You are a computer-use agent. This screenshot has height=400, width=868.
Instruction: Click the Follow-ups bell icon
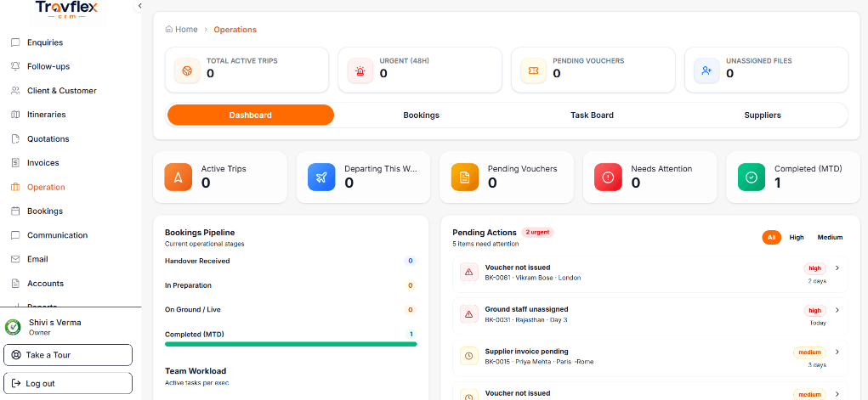coord(15,66)
